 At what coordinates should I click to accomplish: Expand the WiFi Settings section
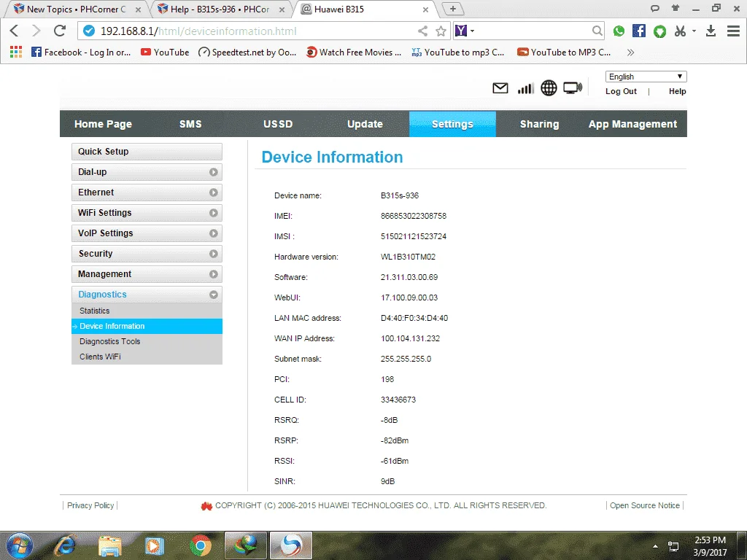pyautogui.click(x=147, y=213)
